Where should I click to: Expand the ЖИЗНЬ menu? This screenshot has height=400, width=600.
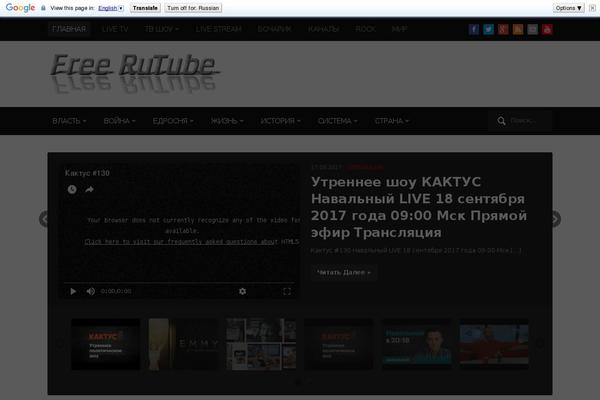click(x=227, y=121)
